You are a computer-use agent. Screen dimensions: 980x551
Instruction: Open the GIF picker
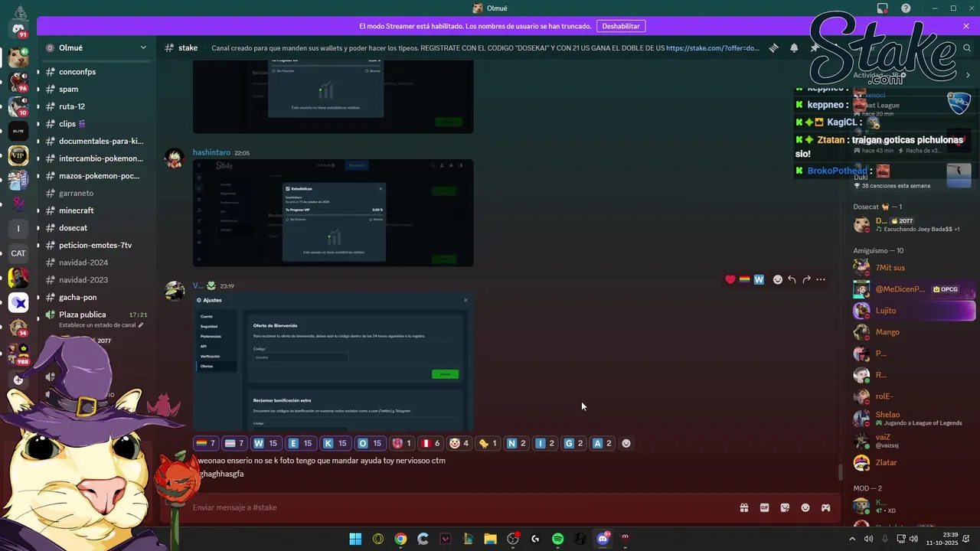(x=764, y=507)
